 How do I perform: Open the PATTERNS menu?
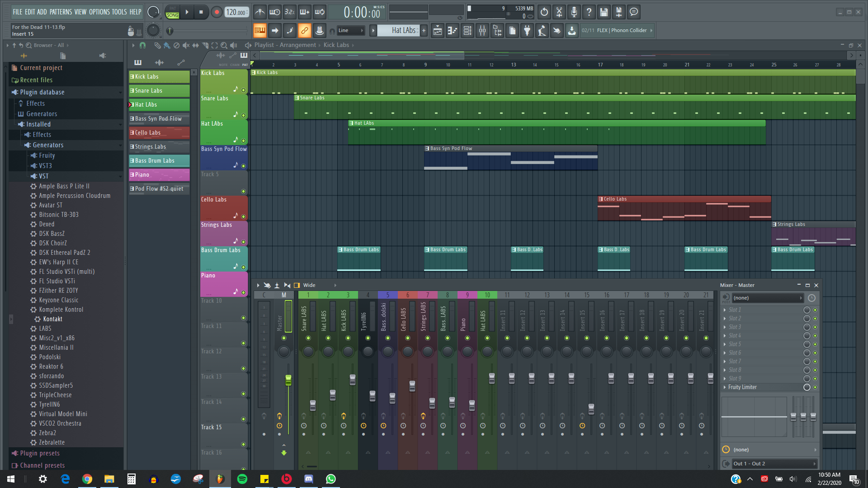point(61,12)
